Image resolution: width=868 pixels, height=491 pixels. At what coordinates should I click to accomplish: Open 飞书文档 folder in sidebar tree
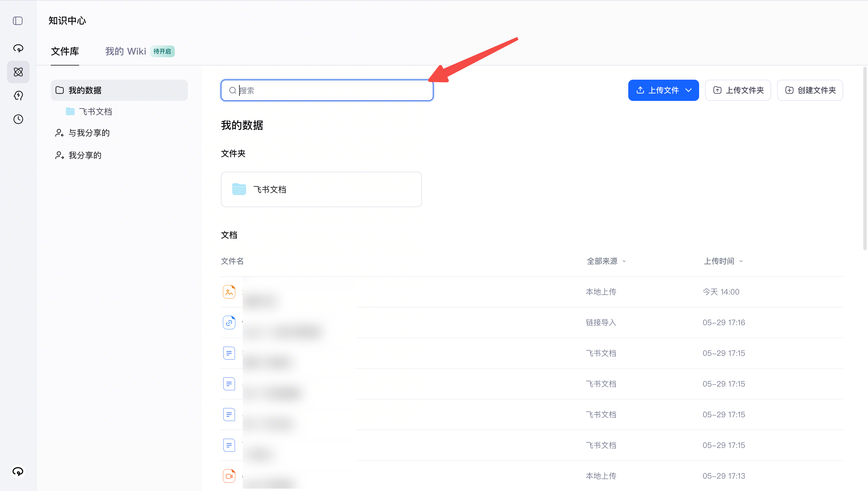pos(95,111)
